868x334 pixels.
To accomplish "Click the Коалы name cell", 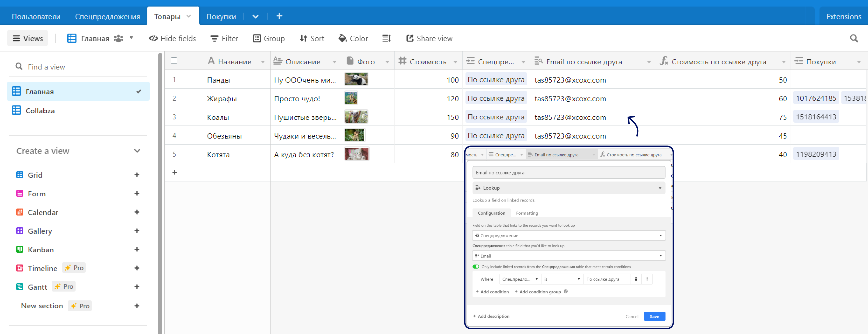I will tap(218, 117).
